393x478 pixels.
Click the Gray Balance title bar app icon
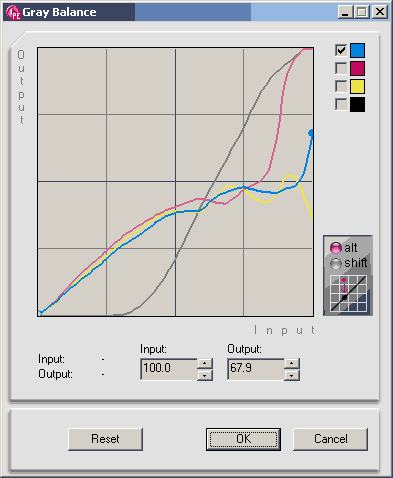tap(13, 12)
